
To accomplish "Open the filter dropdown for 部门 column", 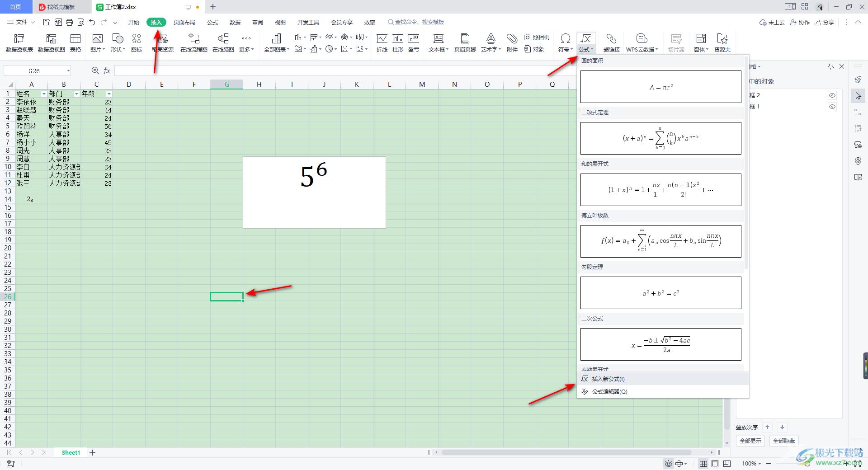I will pos(76,94).
